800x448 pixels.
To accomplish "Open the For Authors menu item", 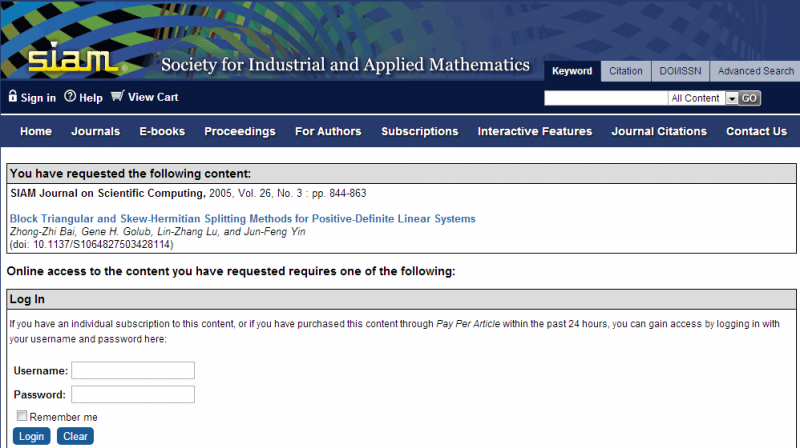I will pyautogui.click(x=328, y=131).
